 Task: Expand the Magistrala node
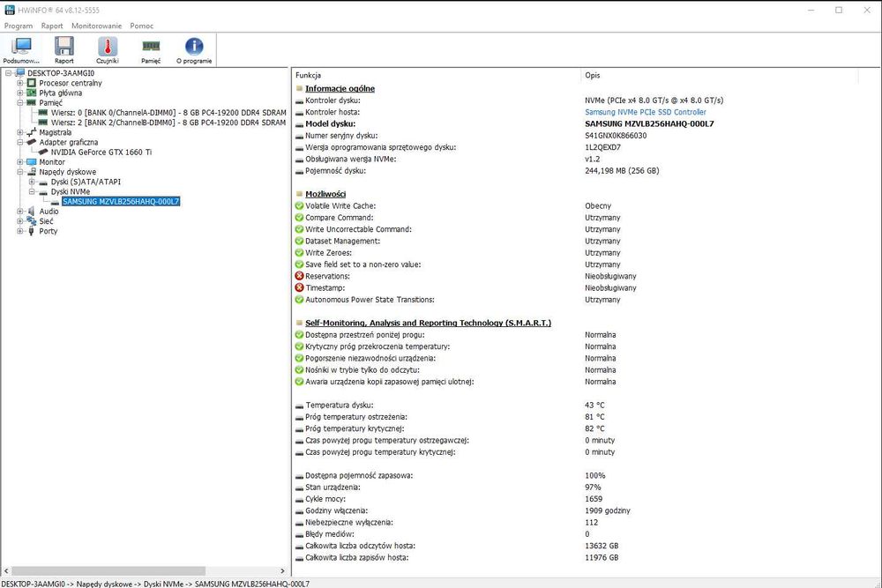[x=20, y=132]
